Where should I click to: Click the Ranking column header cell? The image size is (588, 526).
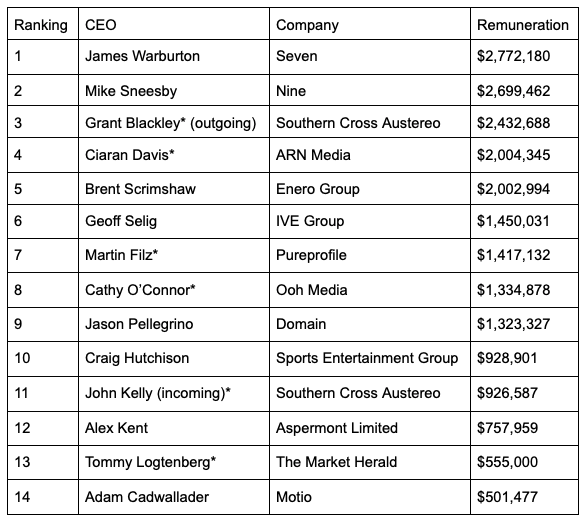43,24
